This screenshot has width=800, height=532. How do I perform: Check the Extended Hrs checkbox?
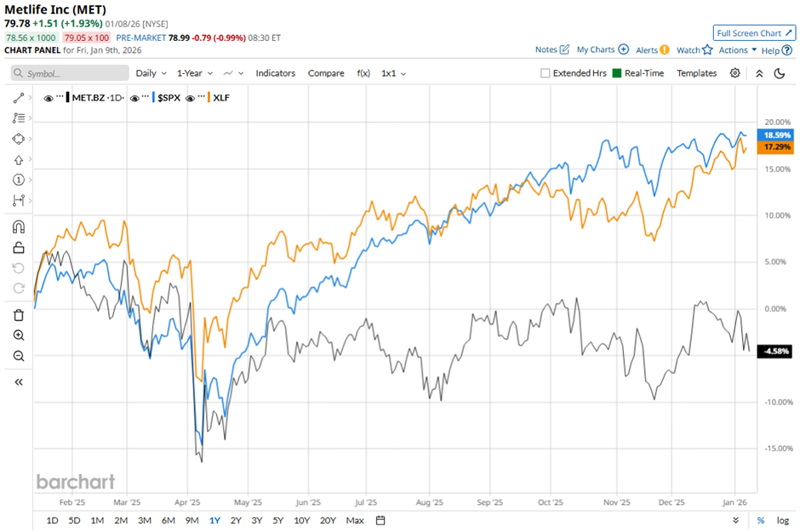(x=546, y=73)
